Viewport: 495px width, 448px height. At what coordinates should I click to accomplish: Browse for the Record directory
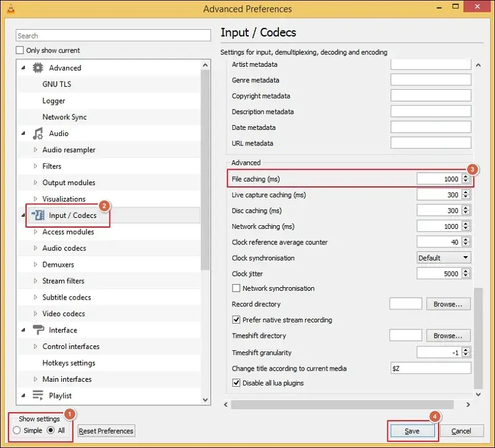point(448,304)
